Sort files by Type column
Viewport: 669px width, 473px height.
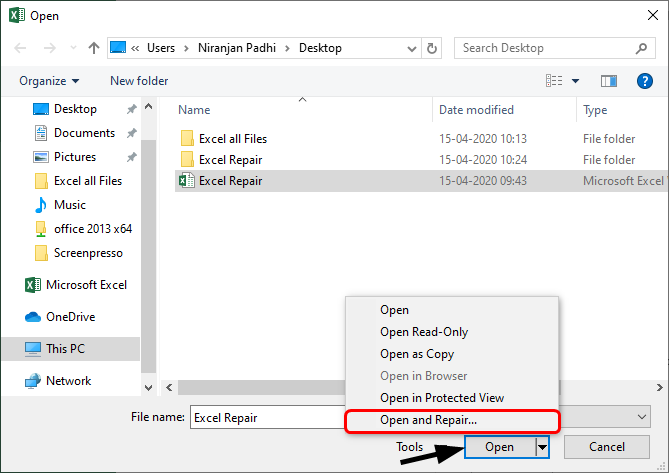click(x=595, y=110)
